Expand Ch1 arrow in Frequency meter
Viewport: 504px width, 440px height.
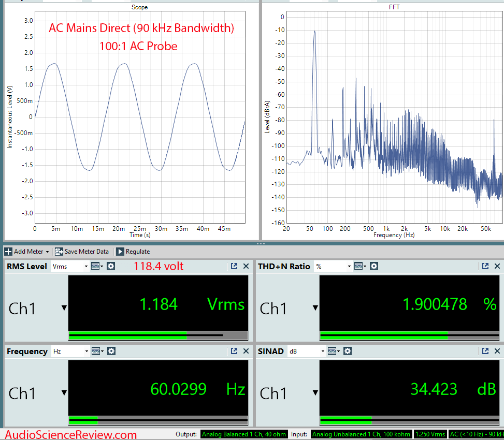point(64,393)
